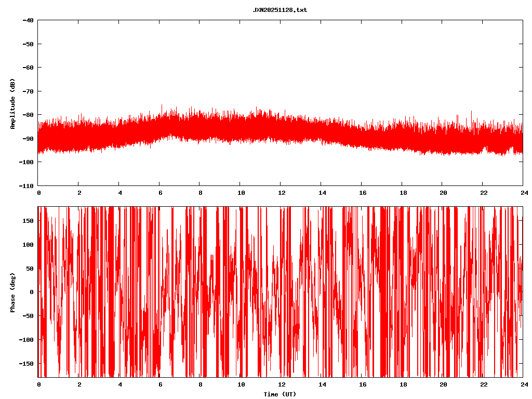Select hour 20 below the amplitude plot

pos(442,192)
